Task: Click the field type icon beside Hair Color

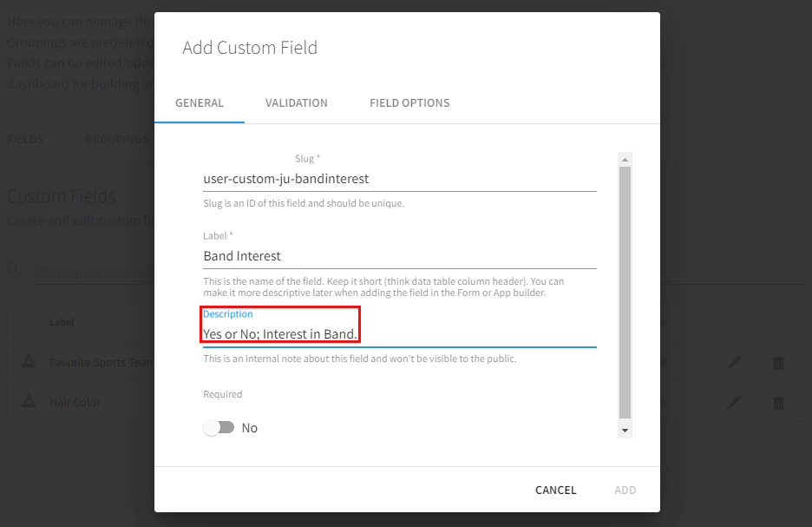Action: [29, 402]
